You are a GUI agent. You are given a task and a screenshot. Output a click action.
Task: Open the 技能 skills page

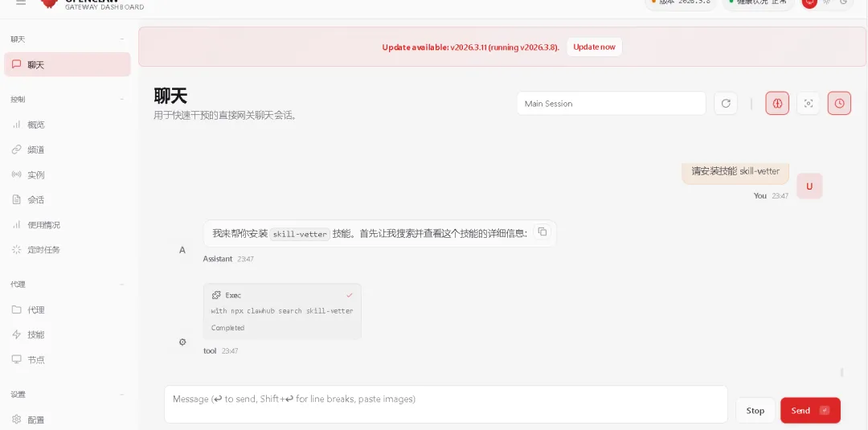pos(67,334)
